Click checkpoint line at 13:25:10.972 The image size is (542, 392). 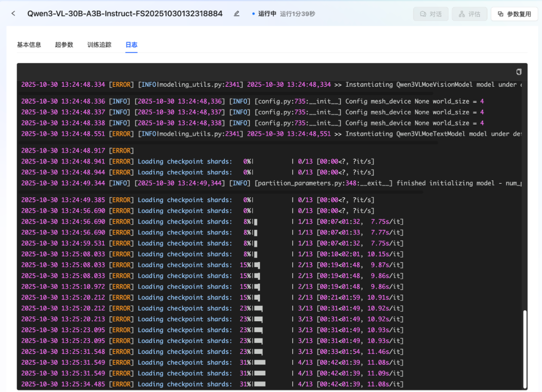(212, 287)
